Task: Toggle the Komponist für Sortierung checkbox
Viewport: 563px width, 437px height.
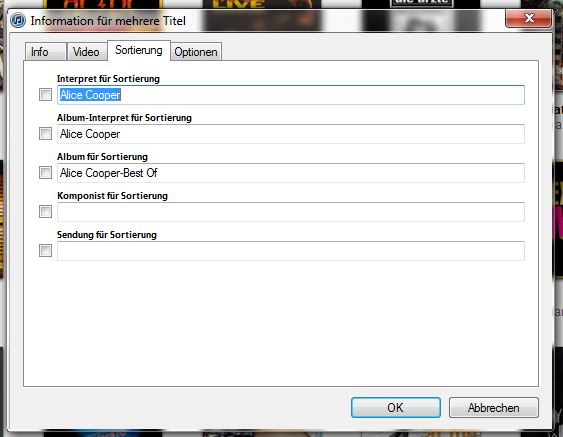Action: [46, 211]
